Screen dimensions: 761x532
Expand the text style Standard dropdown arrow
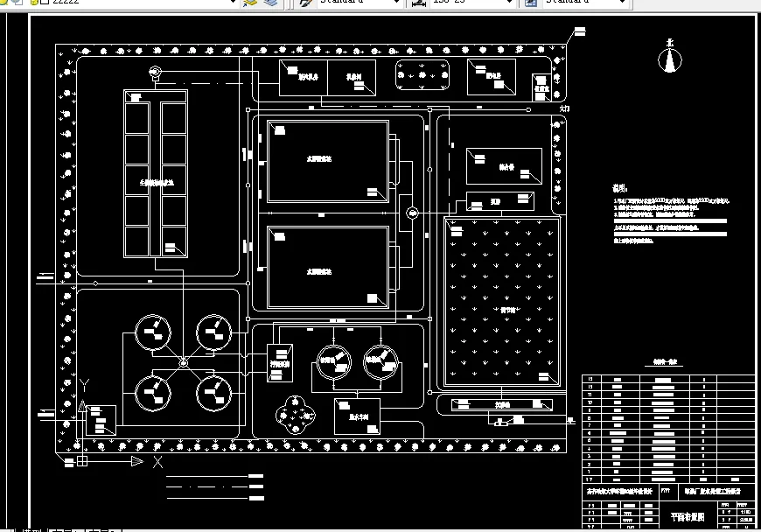click(396, 2)
